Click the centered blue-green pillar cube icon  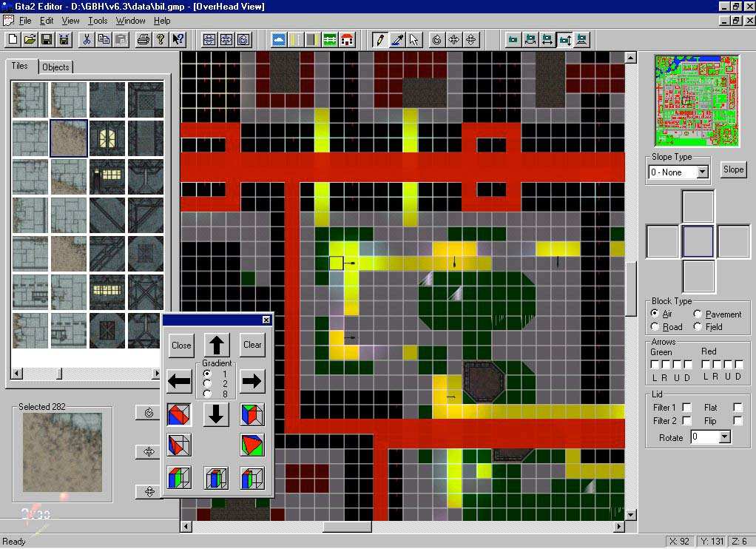pos(216,478)
